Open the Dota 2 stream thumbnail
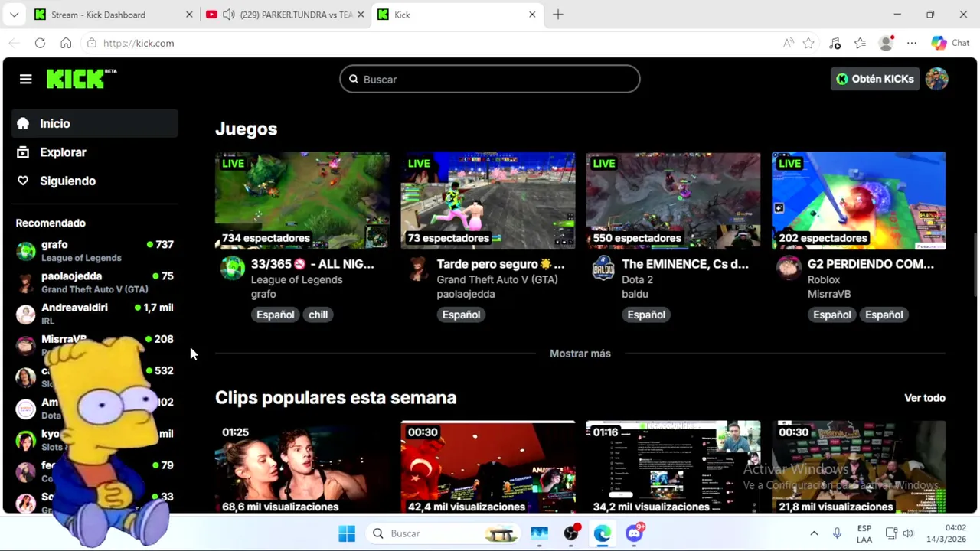Image resolution: width=980 pixels, height=551 pixels. point(673,201)
